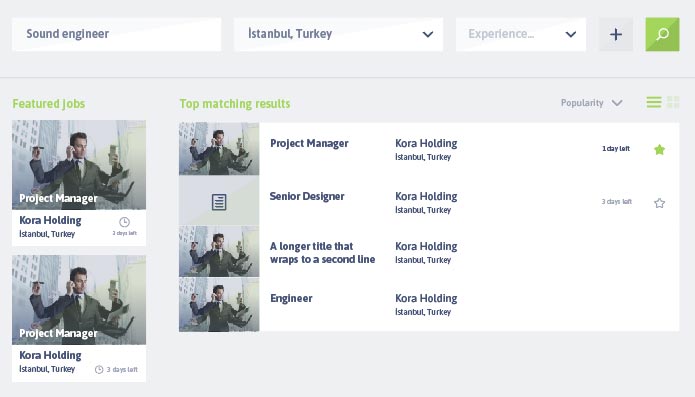Focus the Sound engineer search field
The image size is (695, 397).
117,34
